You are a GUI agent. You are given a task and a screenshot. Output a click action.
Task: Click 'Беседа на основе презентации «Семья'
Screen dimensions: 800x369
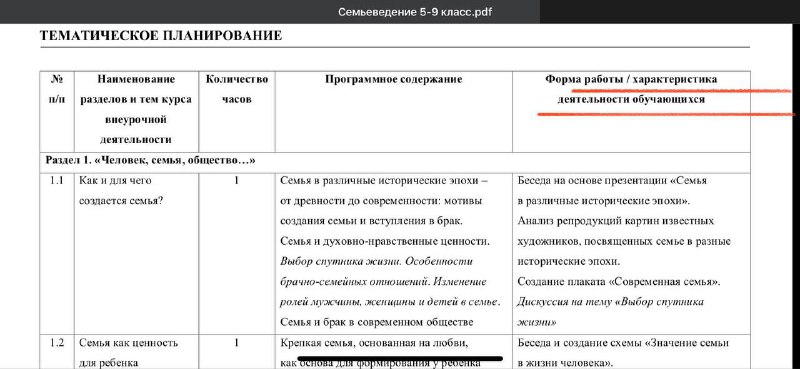coord(612,180)
